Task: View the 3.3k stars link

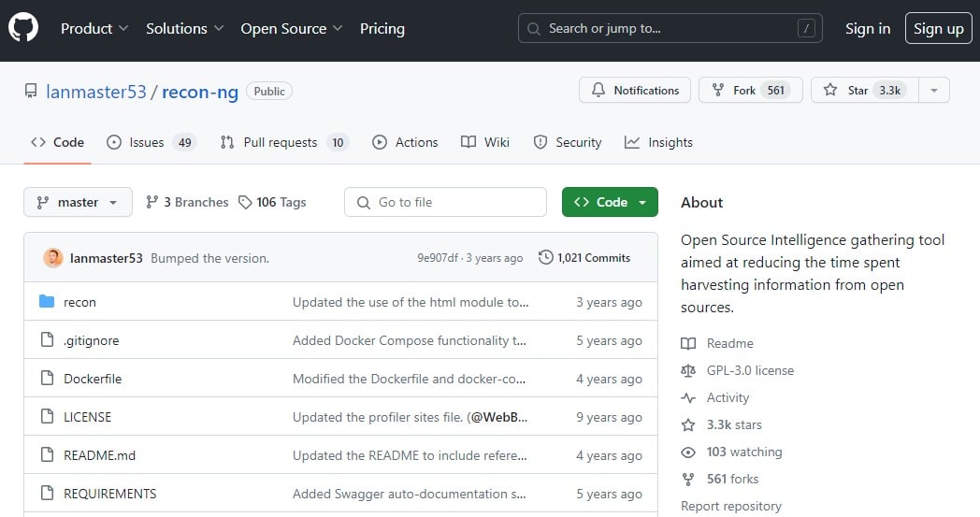Action: point(721,424)
